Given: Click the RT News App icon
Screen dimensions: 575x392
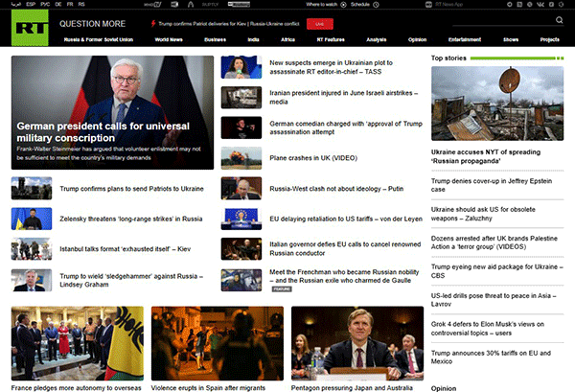Looking at the screenshot, I should pos(428,5).
